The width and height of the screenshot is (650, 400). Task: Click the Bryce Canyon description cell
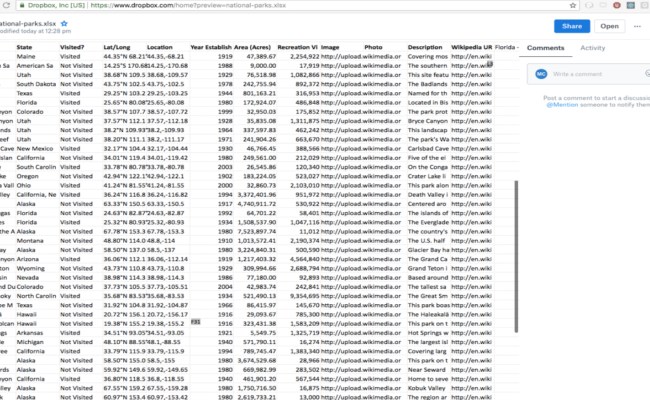click(x=428, y=121)
